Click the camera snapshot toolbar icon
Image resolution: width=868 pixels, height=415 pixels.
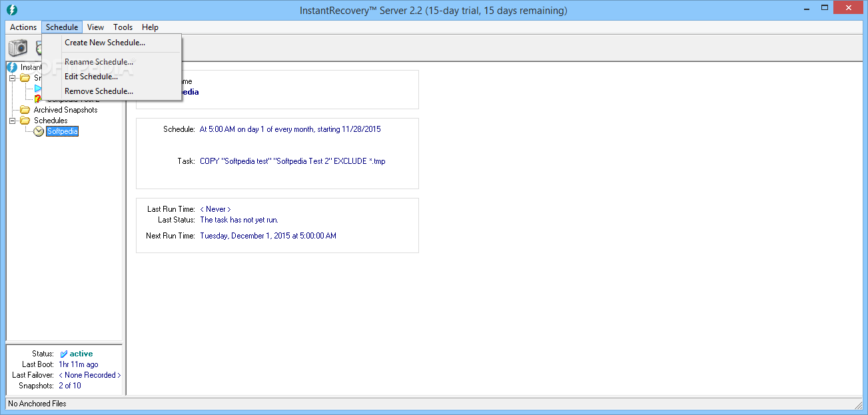18,48
